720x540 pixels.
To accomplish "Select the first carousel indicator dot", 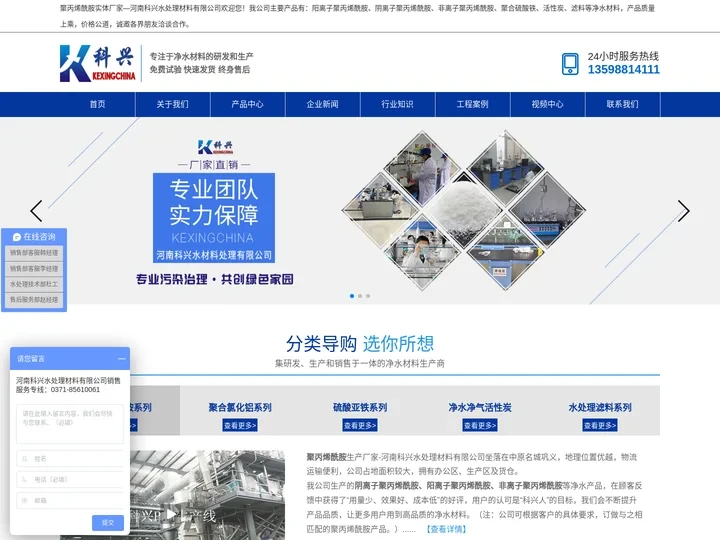I will [x=352, y=296].
